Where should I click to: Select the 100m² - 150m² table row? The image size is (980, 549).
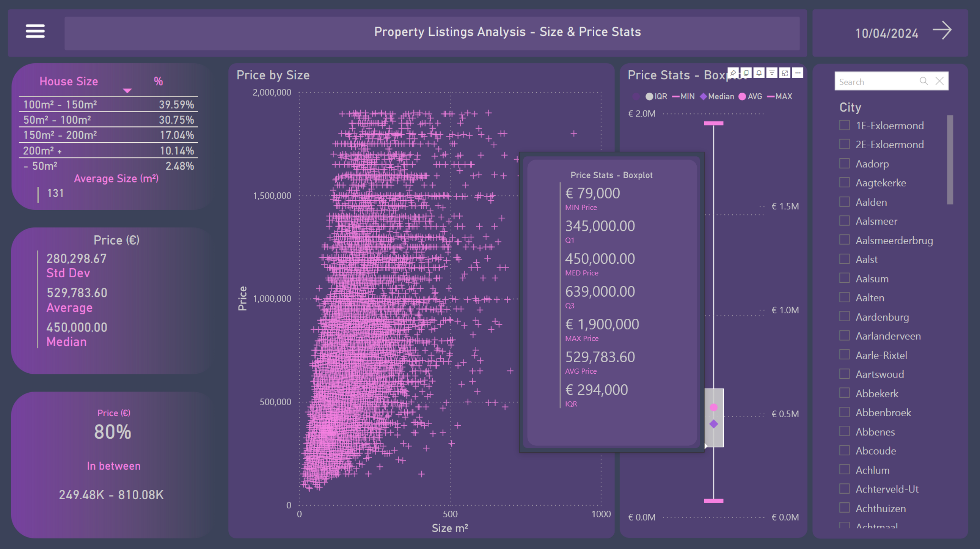pos(108,105)
